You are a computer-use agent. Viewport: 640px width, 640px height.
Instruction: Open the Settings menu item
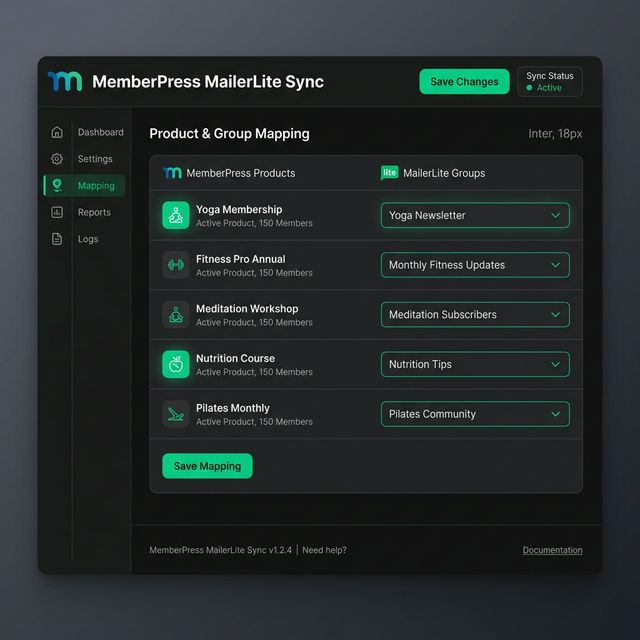[x=95, y=159]
